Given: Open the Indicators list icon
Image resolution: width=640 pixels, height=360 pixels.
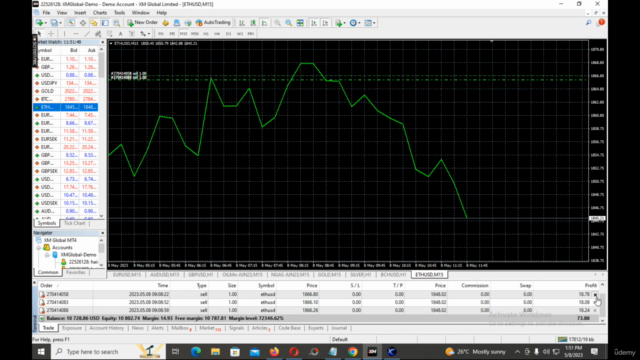Looking at the screenshot, I should pyautogui.click(x=338, y=22).
